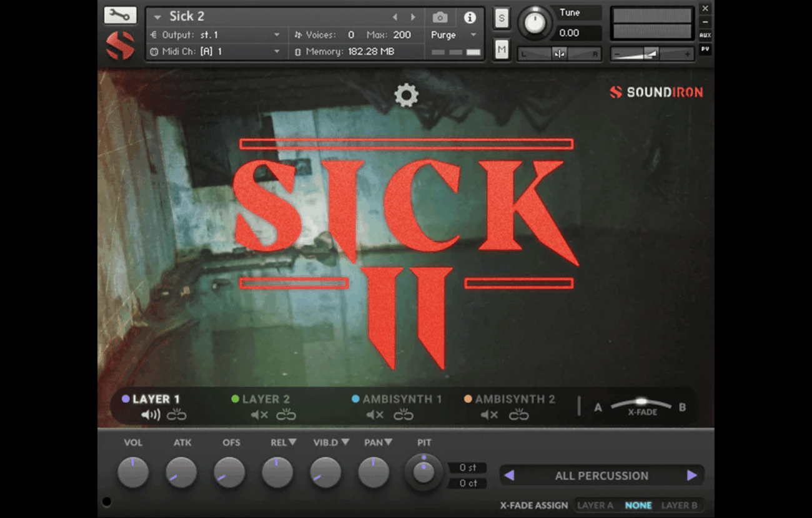Click the REL knob
This screenshot has height=518, width=812.
277,472
